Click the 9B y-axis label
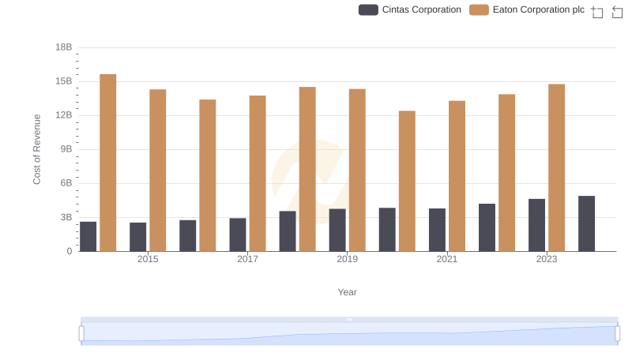632x364 pixels. click(x=66, y=149)
